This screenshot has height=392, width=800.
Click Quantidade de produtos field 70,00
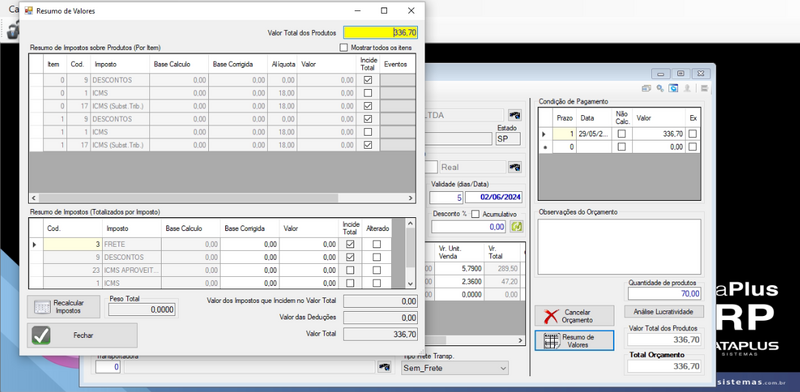point(664,293)
